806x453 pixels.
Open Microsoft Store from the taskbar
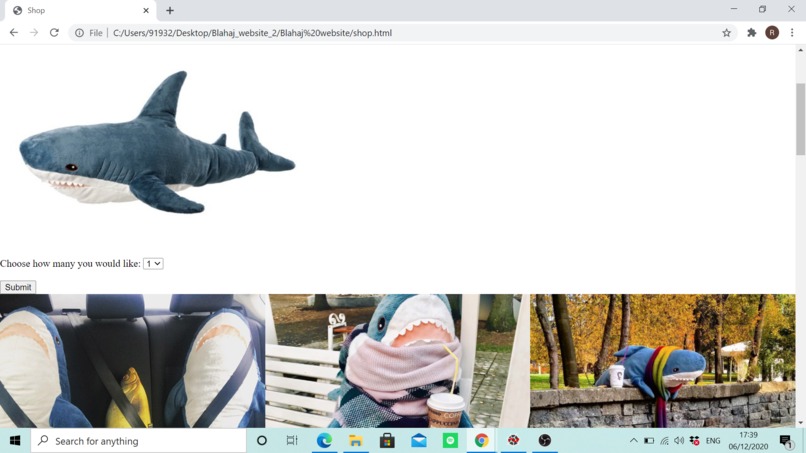tap(387, 441)
